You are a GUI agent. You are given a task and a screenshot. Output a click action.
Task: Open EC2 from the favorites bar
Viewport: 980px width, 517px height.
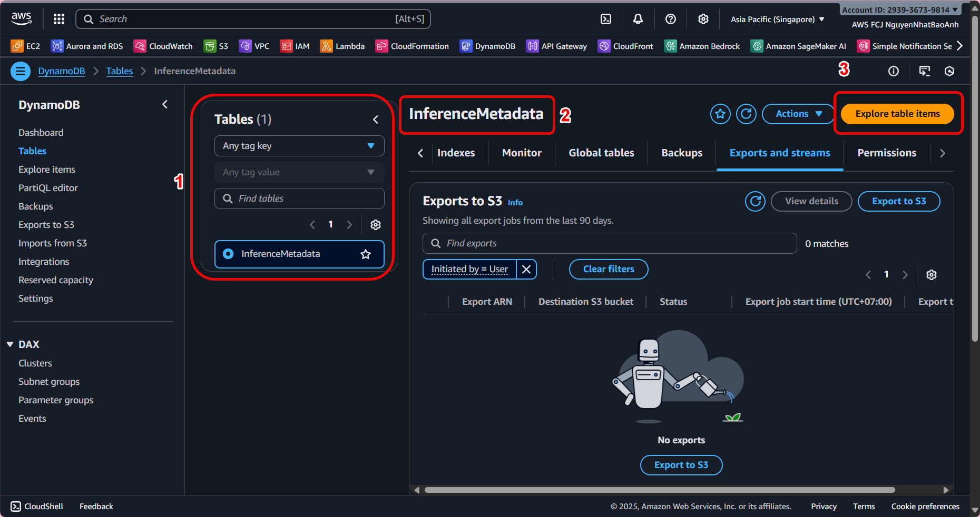tap(25, 46)
